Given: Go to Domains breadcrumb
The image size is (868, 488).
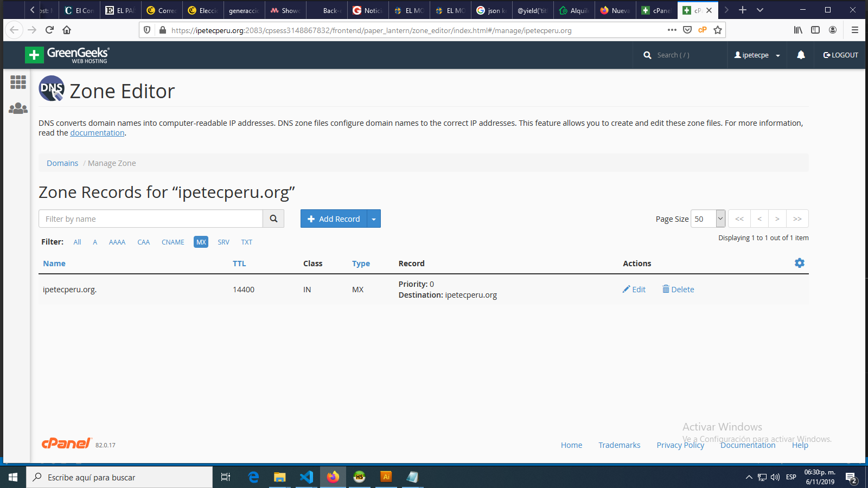Looking at the screenshot, I should click(x=62, y=163).
